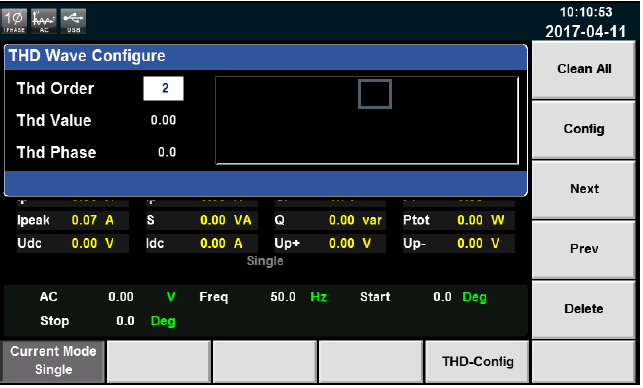Select the Thd Value 0.00 field

click(163, 120)
